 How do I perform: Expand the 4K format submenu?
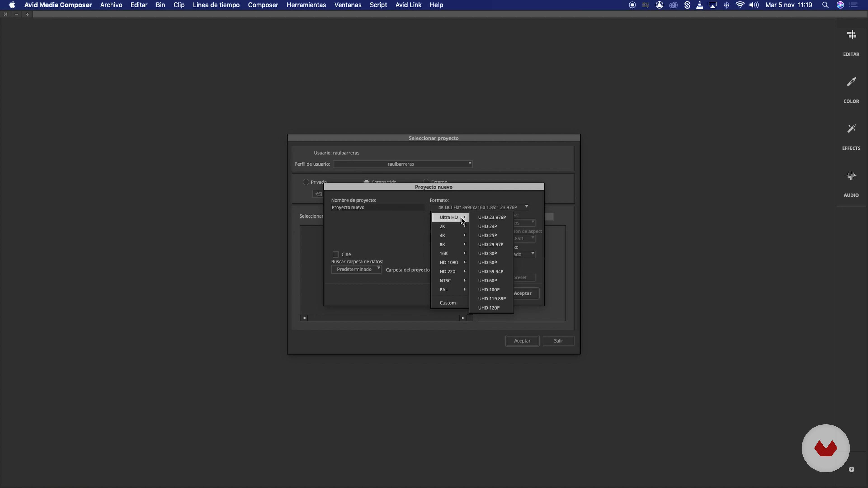[450, 235]
